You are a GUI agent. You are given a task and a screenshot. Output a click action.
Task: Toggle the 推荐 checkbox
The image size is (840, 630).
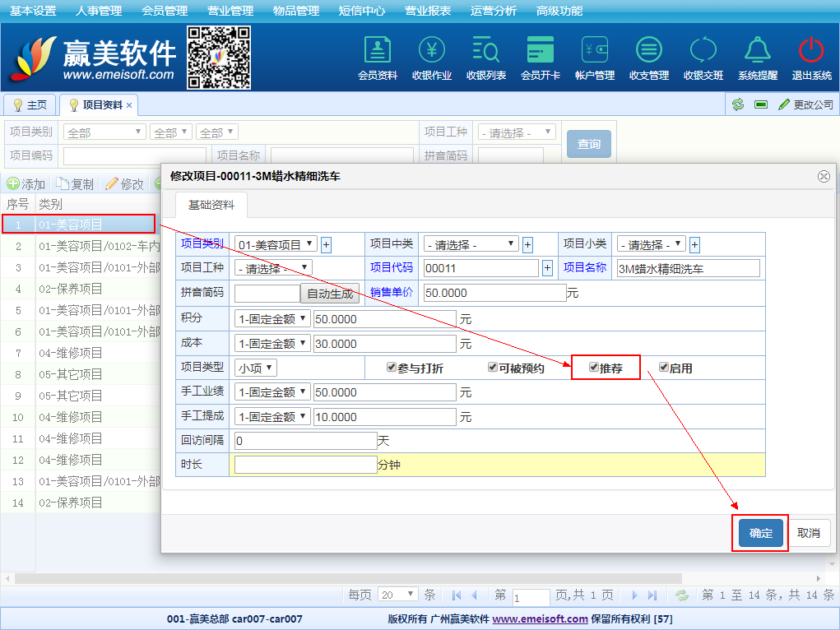pyautogui.click(x=594, y=368)
